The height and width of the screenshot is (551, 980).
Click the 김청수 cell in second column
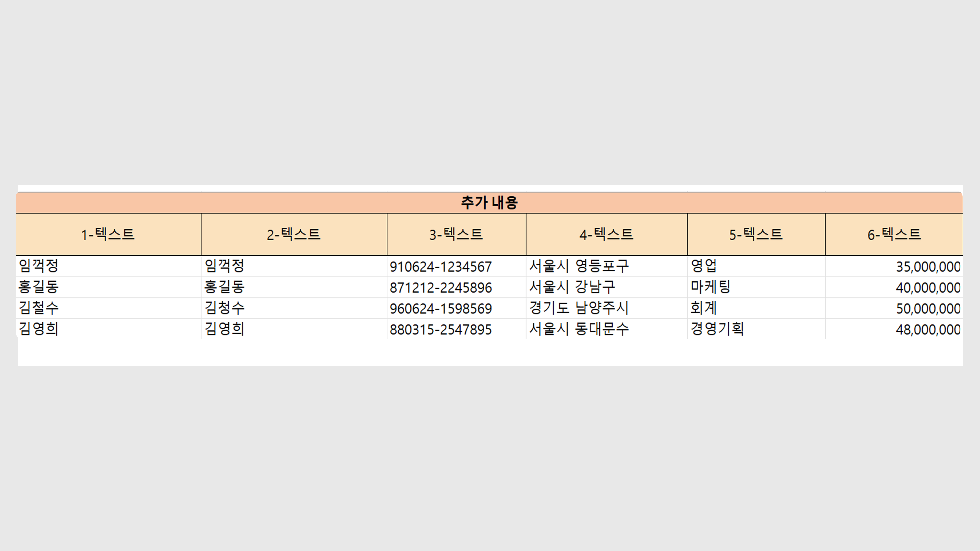click(x=225, y=308)
